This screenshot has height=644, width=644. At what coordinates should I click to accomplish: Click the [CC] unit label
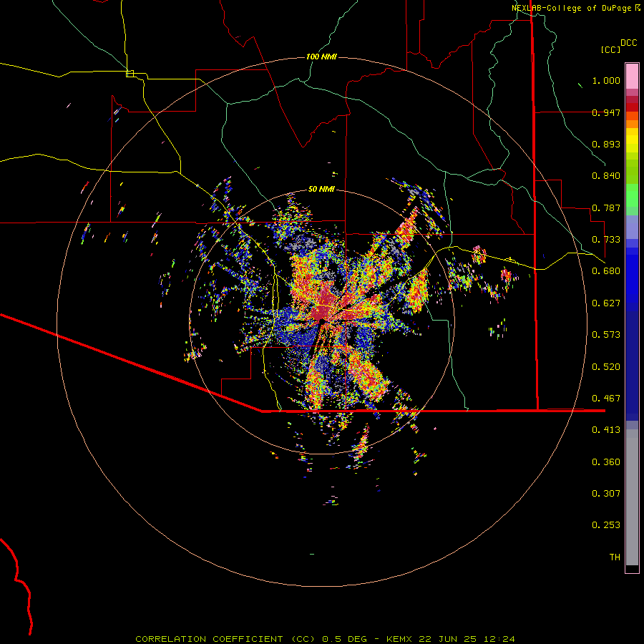pyautogui.click(x=610, y=49)
